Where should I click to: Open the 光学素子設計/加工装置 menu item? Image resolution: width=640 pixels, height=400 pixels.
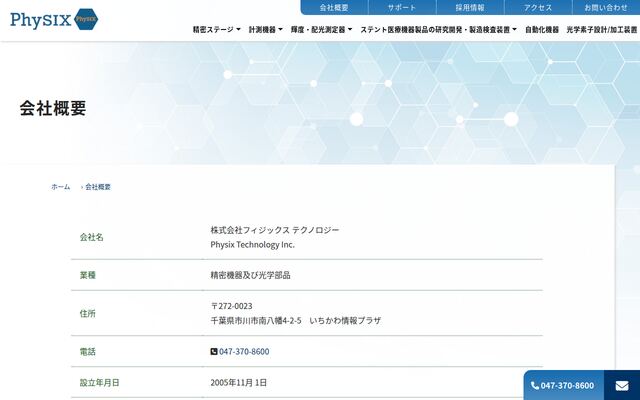(x=602, y=29)
